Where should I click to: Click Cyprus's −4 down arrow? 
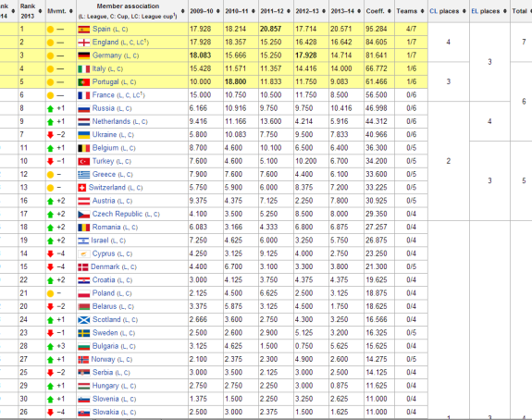(50, 253)
